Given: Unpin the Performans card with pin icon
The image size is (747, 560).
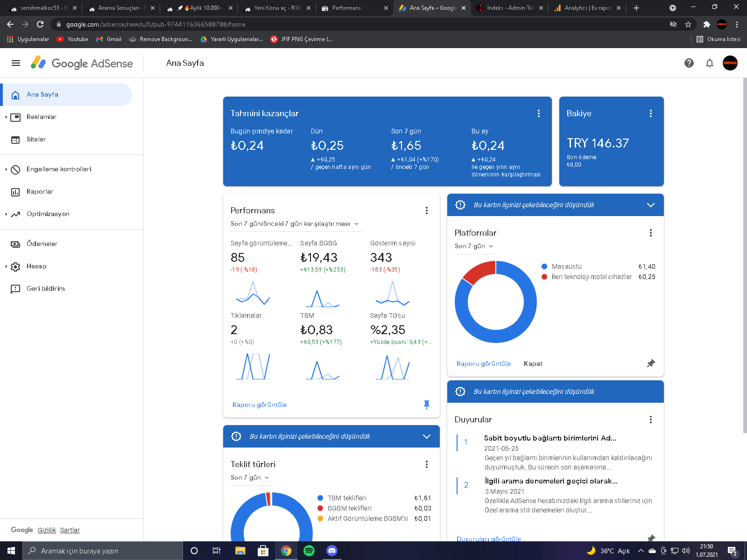Looking at the screenshot, I should pyautogui.click(x=426, y=405).
